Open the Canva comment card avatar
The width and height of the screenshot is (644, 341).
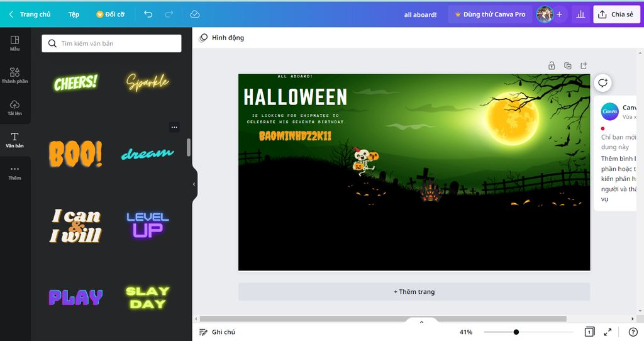[x=610, y=111]
